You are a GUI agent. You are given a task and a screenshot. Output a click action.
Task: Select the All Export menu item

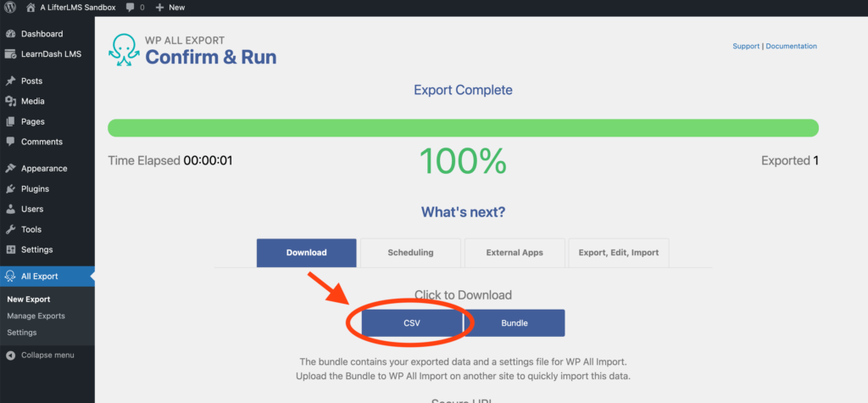click(x=47, y=276)
